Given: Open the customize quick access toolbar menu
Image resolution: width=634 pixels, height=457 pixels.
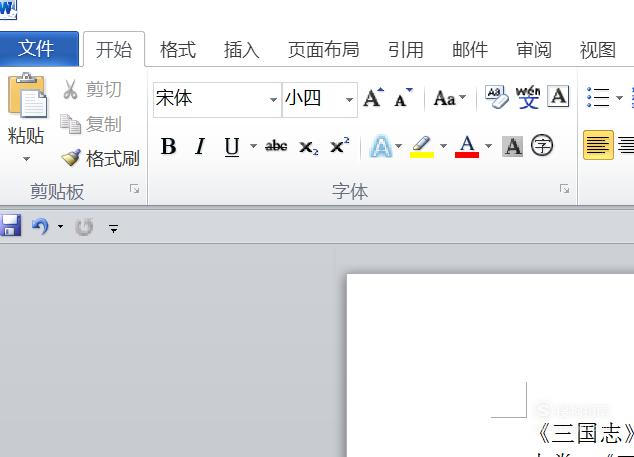Looking at the screenshot, I should (114, 229).
